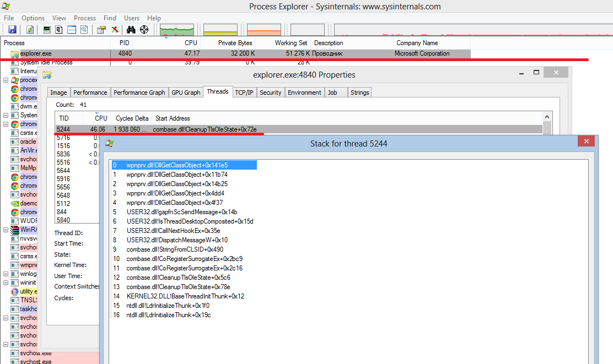Click the red X Kill Process icon
Image resolution: width=613 pixels, height=364 pixels.
[115, 30]
